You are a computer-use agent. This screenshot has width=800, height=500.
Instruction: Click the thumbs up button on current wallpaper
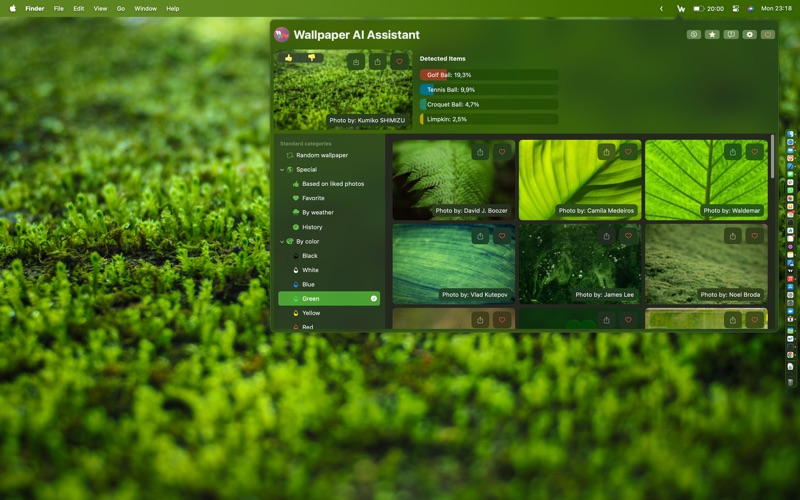[289, 58]
